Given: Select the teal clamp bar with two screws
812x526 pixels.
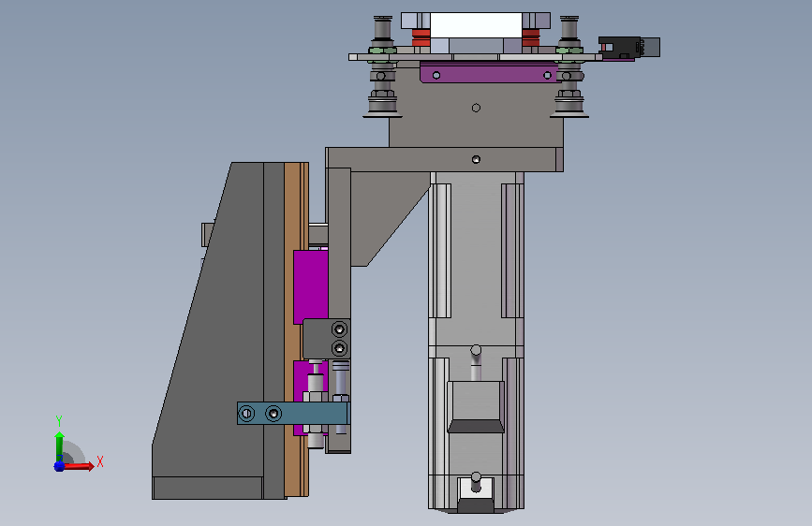Looking at the screenshot, I should pos(293,413).
